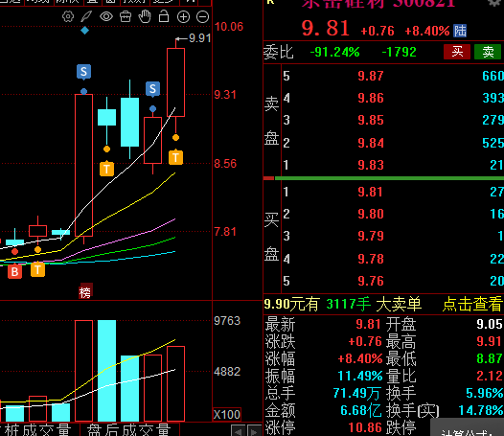Click the 委比 value -91.24%
Image resolution: width=504 pixels, height=436 pixels.
click(x=334, y=52)
